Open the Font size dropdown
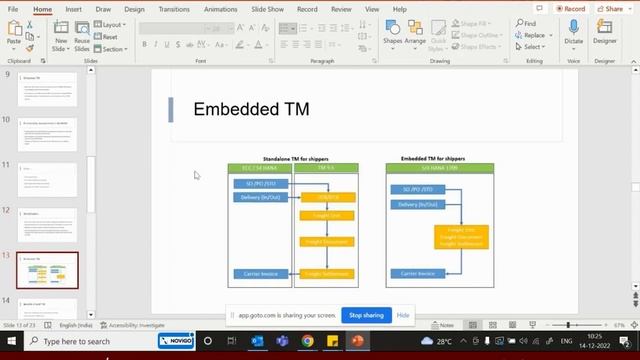Image resolution: width=640 pixels, height=360 pixels. (x=230, y=28)
